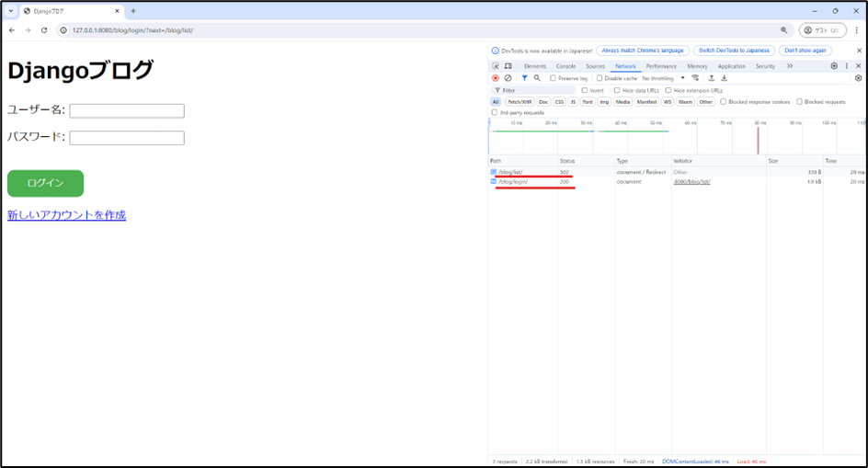This screenshot has height=468, width=868.
Task: Click Don't show again button
Action: pos(805,51)
